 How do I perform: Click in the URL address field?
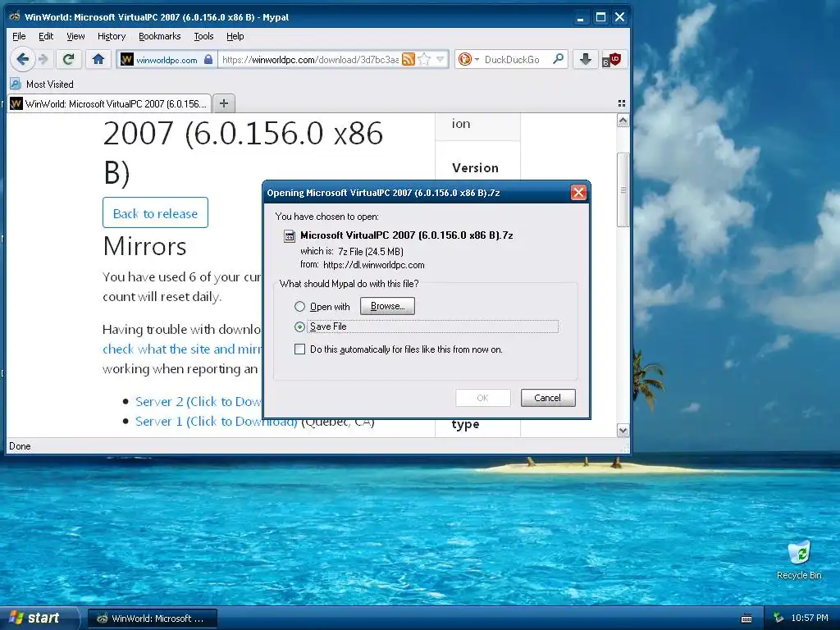(x=309, y=59)
